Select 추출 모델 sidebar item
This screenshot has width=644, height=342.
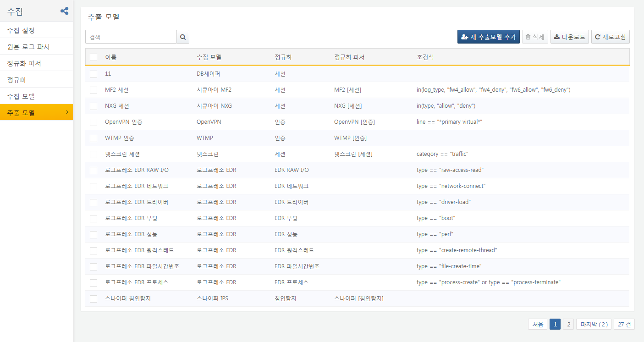point(36,112)
